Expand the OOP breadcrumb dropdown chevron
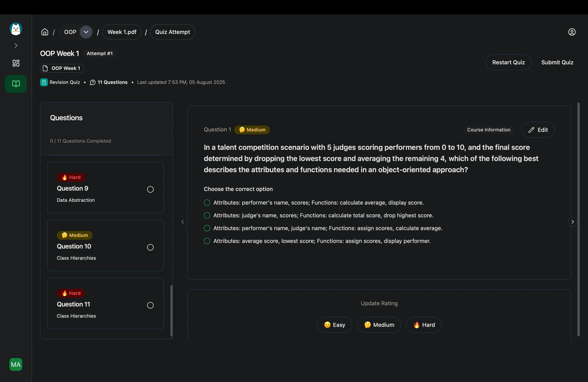The width and height of the screenshot is (588, 382). pyautogui.click(x=86, y=32)
